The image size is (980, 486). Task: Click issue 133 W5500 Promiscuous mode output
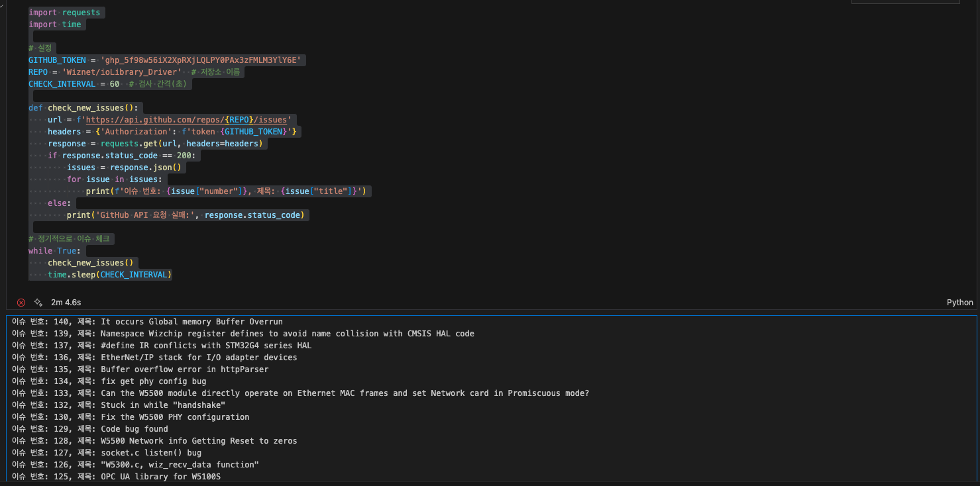click(x=300, y=393)
